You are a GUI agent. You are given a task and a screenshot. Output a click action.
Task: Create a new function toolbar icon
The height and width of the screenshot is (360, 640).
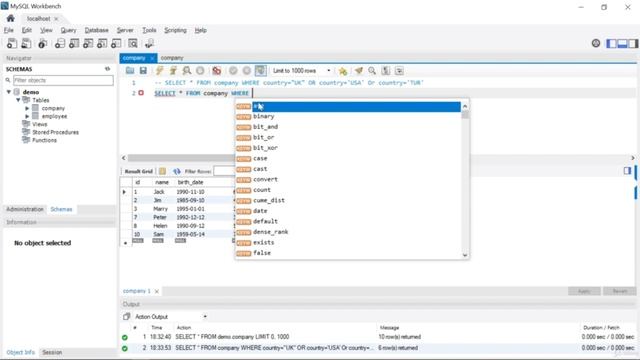click(116, 43)
